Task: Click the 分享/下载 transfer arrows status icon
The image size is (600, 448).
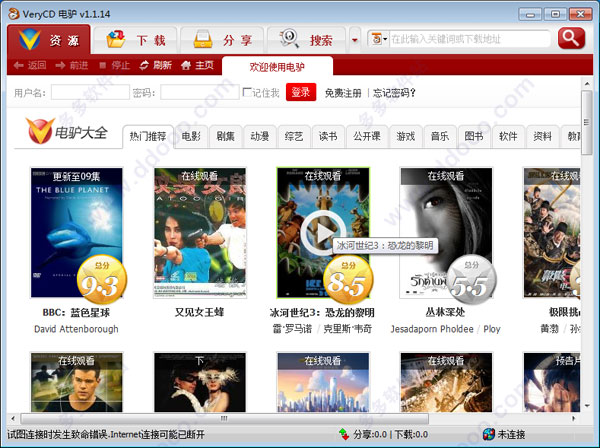Action: [x=344, y=434]
